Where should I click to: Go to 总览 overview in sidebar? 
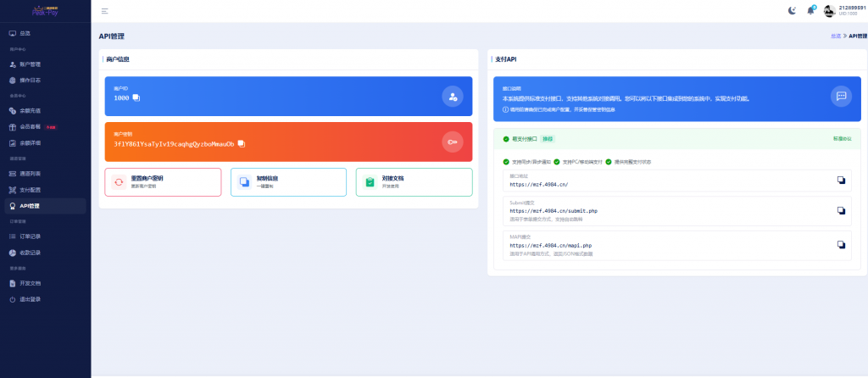25,33
